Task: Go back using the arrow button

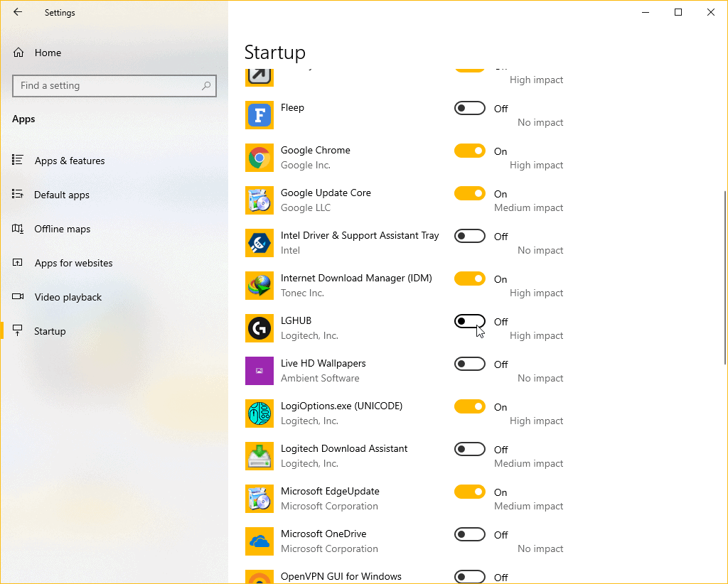Action: coord(17,12)
